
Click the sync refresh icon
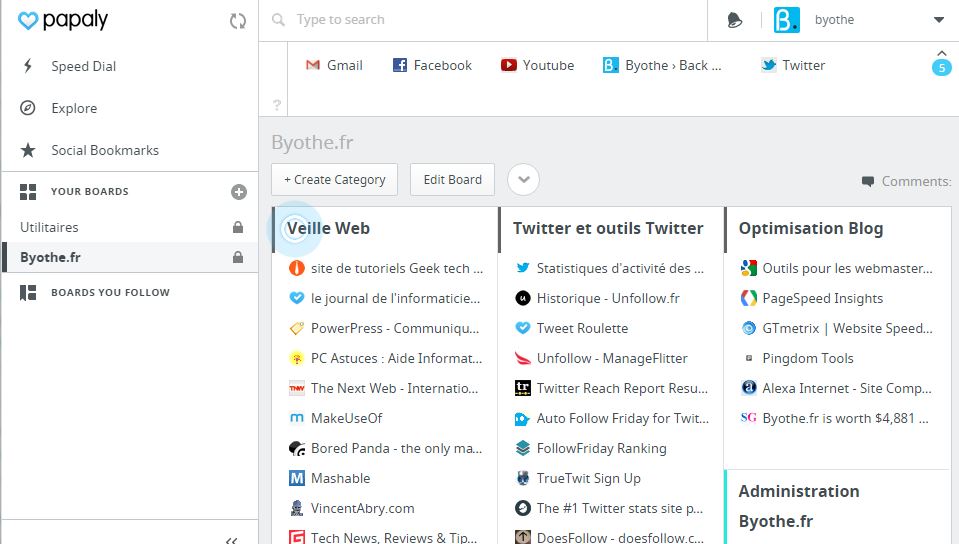click(238, 21)
